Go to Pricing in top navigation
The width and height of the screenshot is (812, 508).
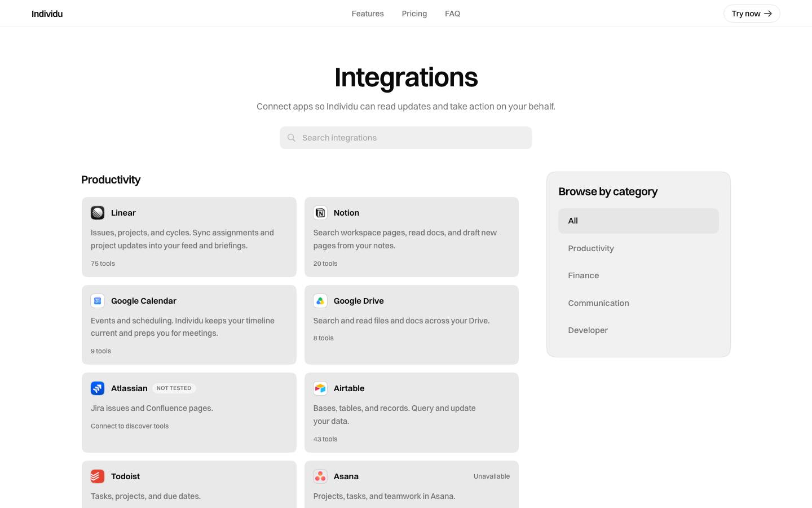(414, 14)
